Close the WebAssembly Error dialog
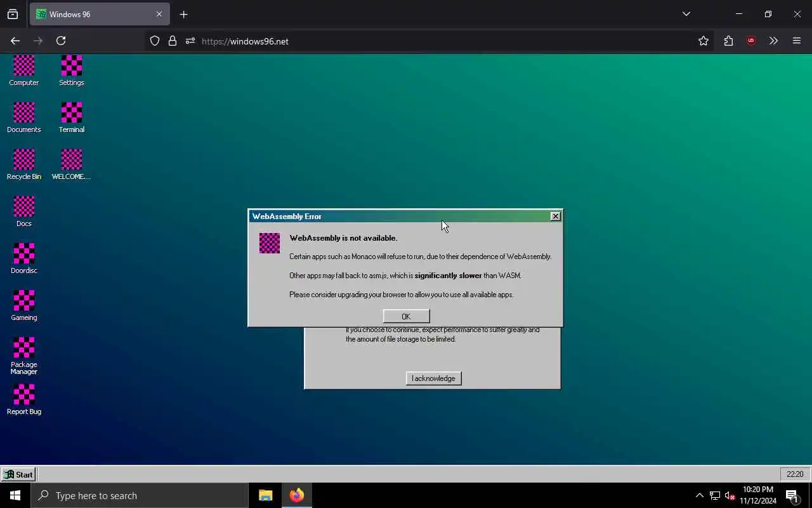 (556, 217)
